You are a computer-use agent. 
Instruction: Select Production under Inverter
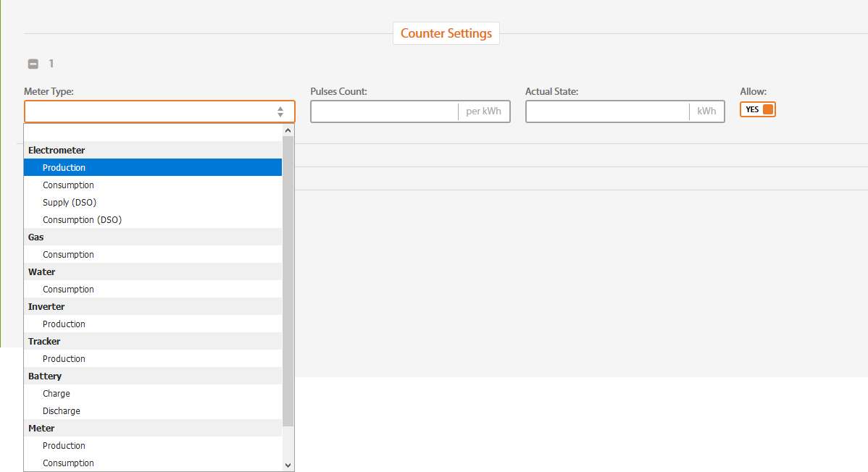[x=64, y=324]
